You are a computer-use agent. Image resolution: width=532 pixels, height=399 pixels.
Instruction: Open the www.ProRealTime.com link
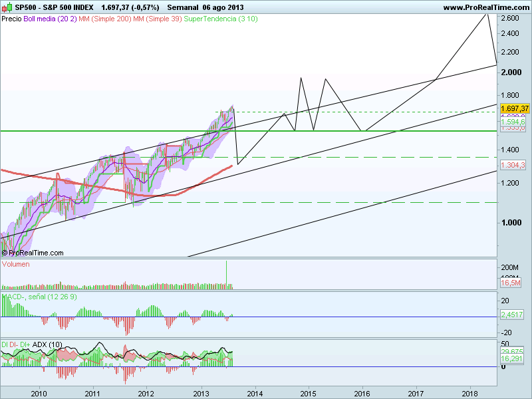coord(487,7)
